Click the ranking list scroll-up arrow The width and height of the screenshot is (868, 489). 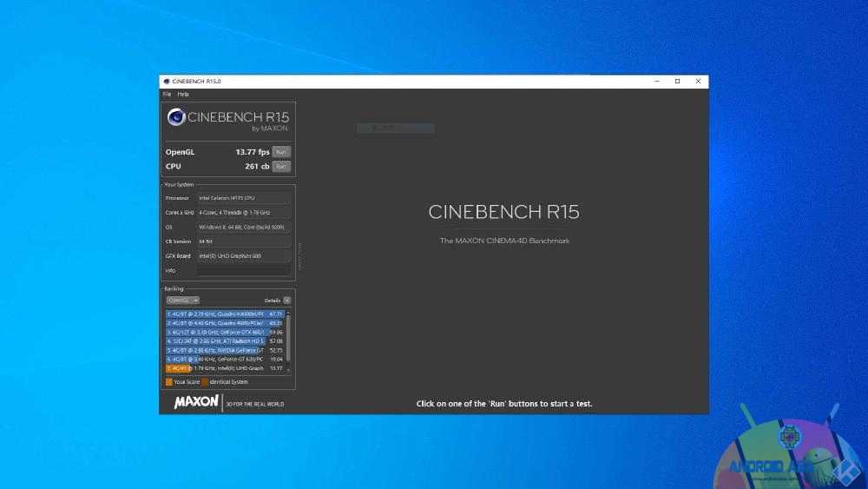288,313
